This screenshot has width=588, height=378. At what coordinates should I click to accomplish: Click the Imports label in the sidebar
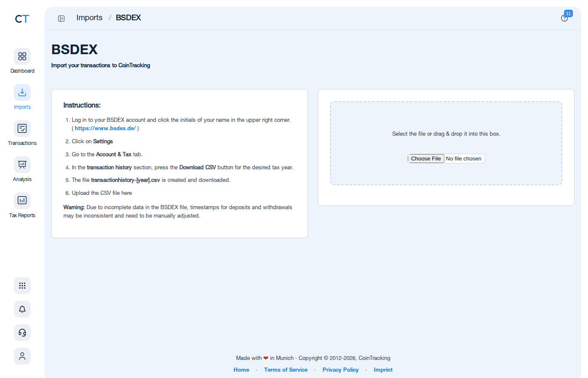(22, 107)
